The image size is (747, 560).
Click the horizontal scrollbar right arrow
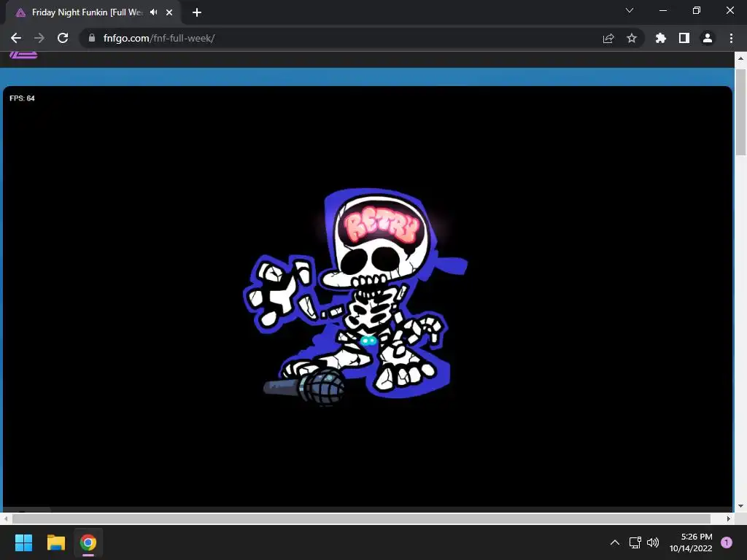pyautogui.click(x=729, y=518)
